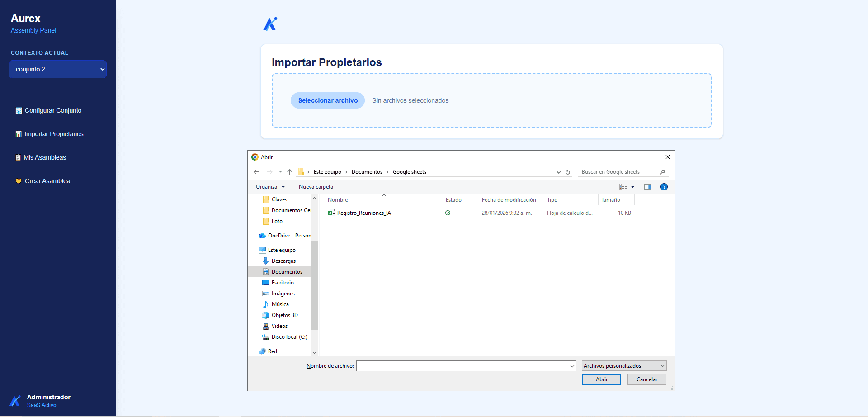Click the Mis Asambleas clipboard icon
Viewport: 868px width, 417px height.
click(18, 157)
